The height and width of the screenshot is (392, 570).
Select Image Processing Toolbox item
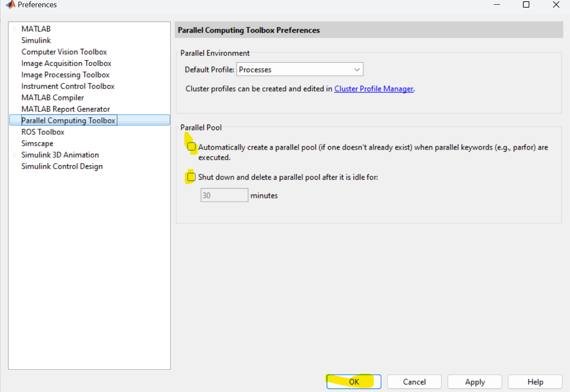pos(65,75)
